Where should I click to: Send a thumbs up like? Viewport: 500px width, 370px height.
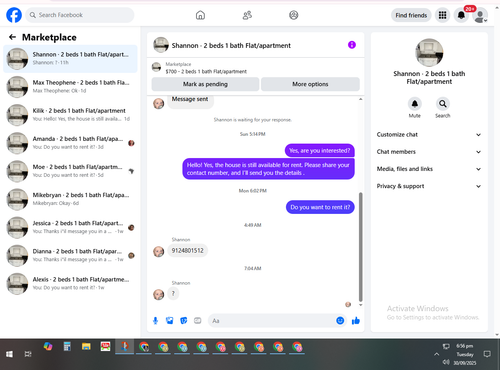click(x=356, y=321)
